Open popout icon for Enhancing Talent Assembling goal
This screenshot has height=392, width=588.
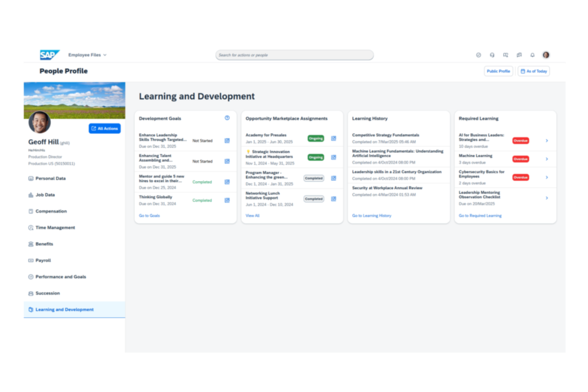[227, 161]
